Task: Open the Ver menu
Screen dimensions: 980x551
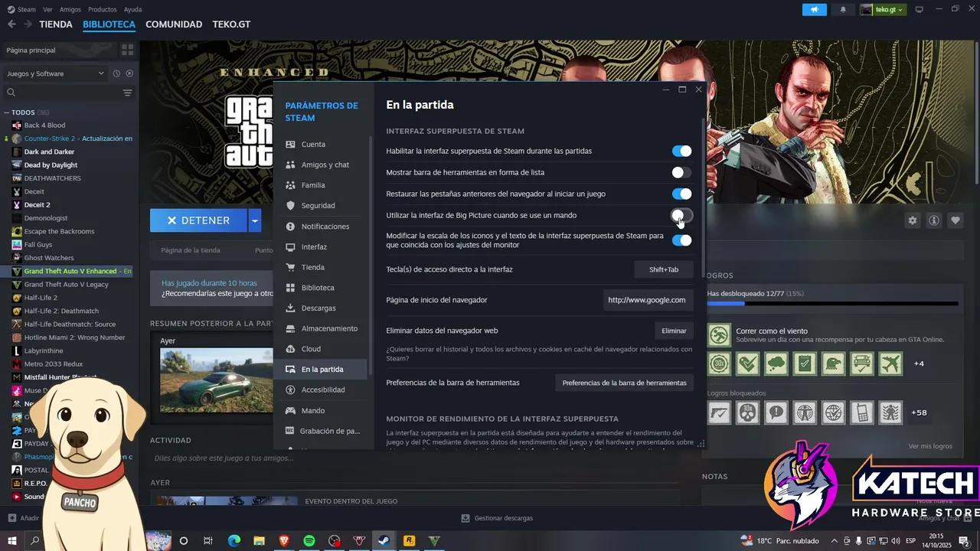Action: click(47, 9)
